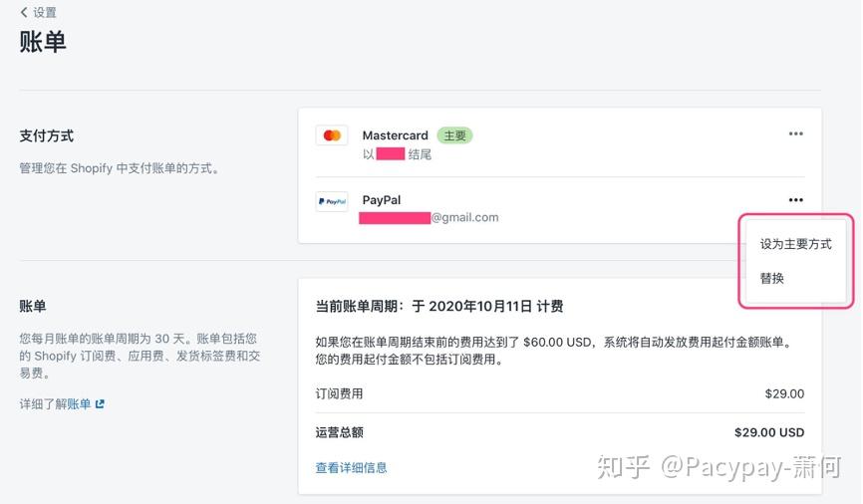Click the back chevron beside 设置
Image resolution: width=863 pixels, height=504 pixels.
point(24,13)
